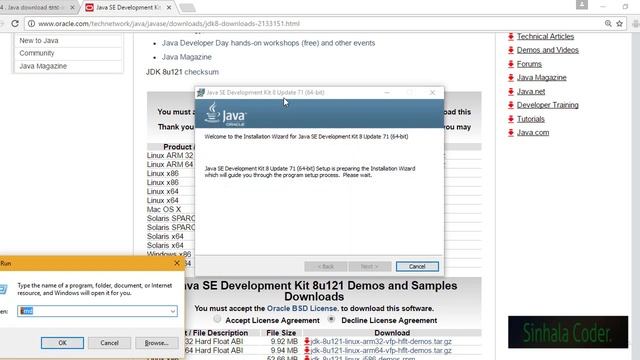Open Forums link
This screenshot has height=360, width=640.
coord(529,64)
